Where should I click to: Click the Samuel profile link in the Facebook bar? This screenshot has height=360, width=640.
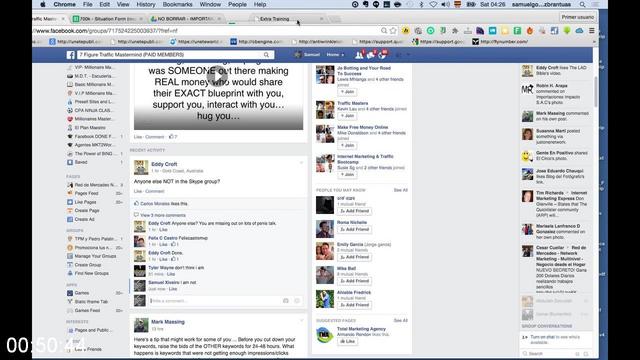(x=308, y=55)
